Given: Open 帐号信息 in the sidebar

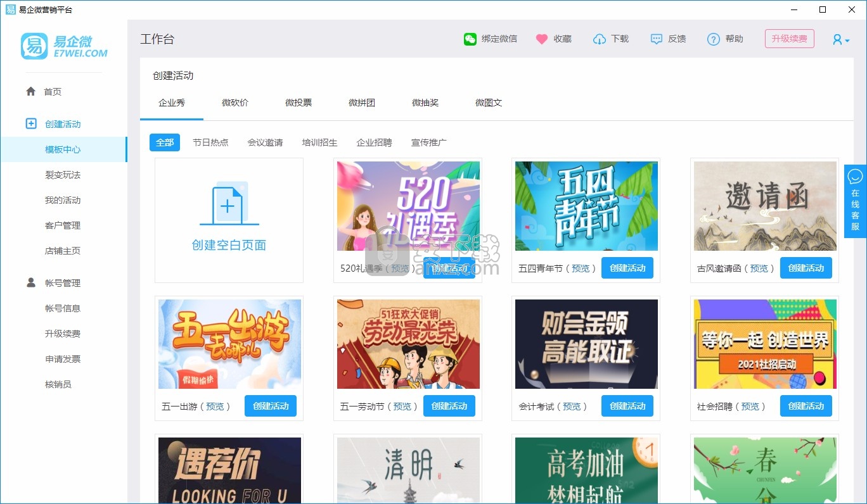Looking at the screenshot, I should 63,308.
